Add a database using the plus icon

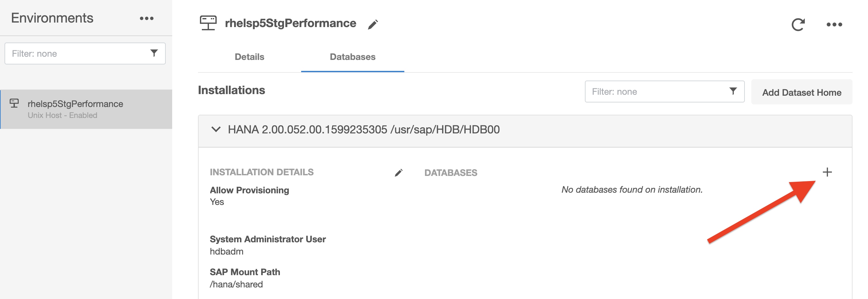pos(827,172)
